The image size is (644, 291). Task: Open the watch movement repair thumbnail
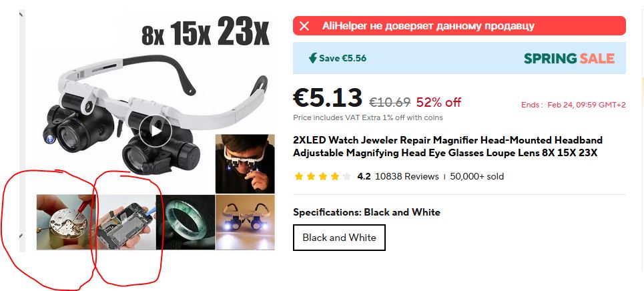click(66, 222)
